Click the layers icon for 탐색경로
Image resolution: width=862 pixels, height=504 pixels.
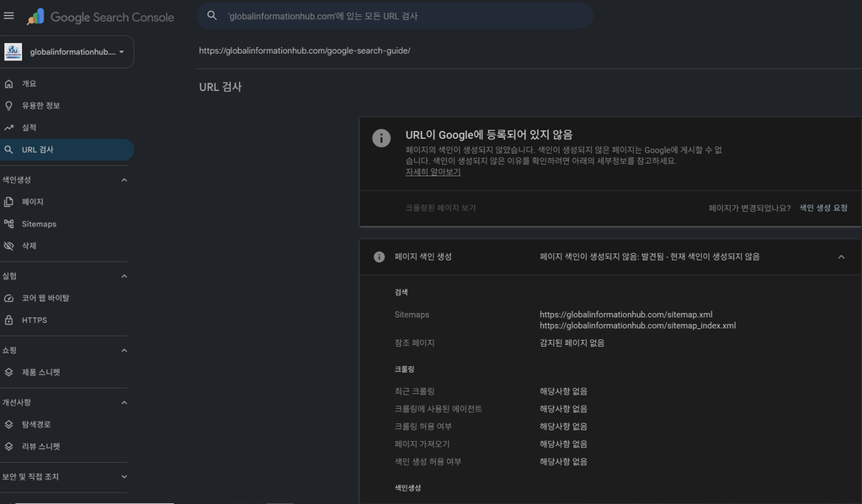tap(8, 424)
